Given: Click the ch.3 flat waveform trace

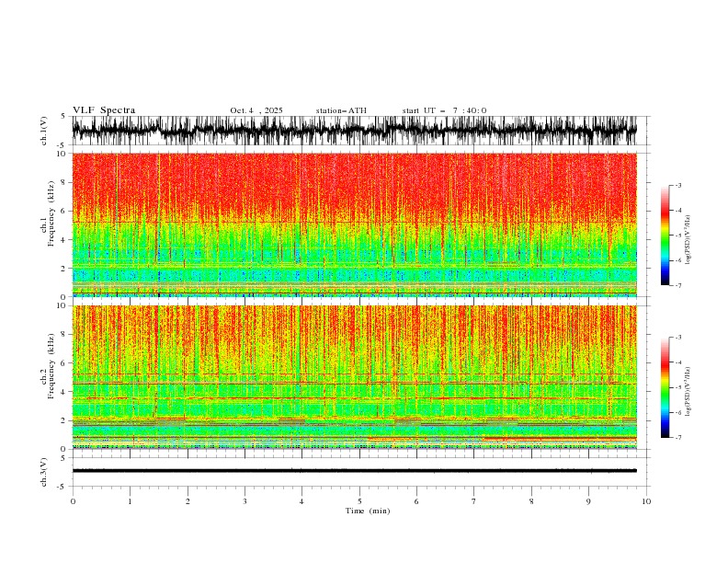Looking at the screenshot, I should [x=354, y=471].
